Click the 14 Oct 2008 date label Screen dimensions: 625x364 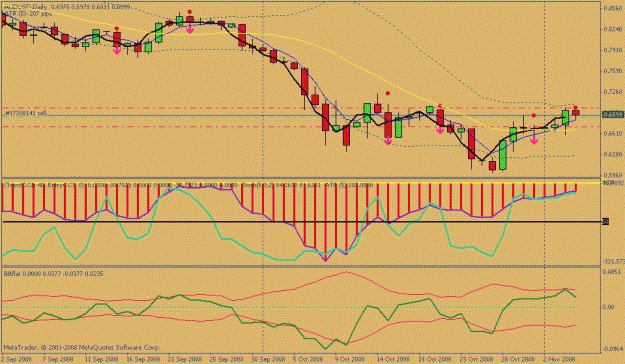(393, 359)
